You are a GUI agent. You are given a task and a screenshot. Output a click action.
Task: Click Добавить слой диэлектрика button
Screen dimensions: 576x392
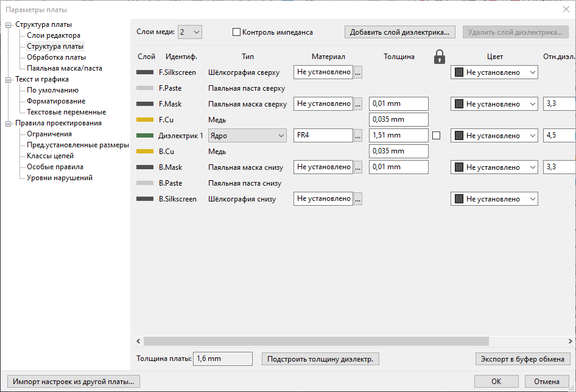pyautogui.click(x=400, y=32)
